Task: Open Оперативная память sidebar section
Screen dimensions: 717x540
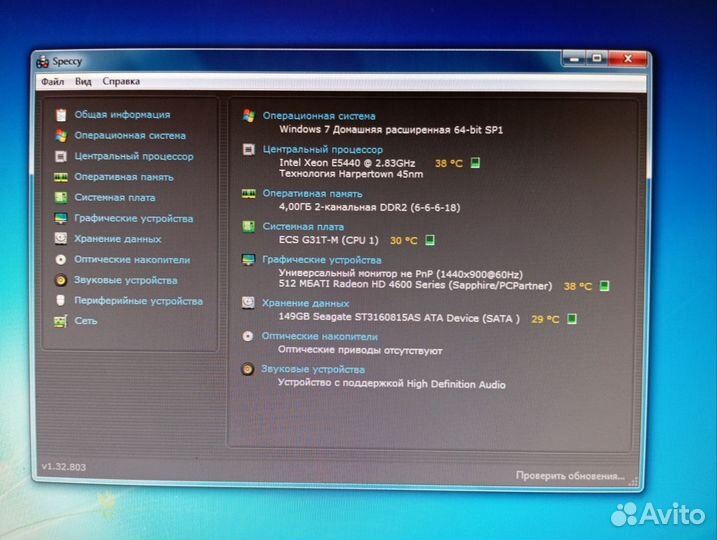Action: tap(124, 177)
